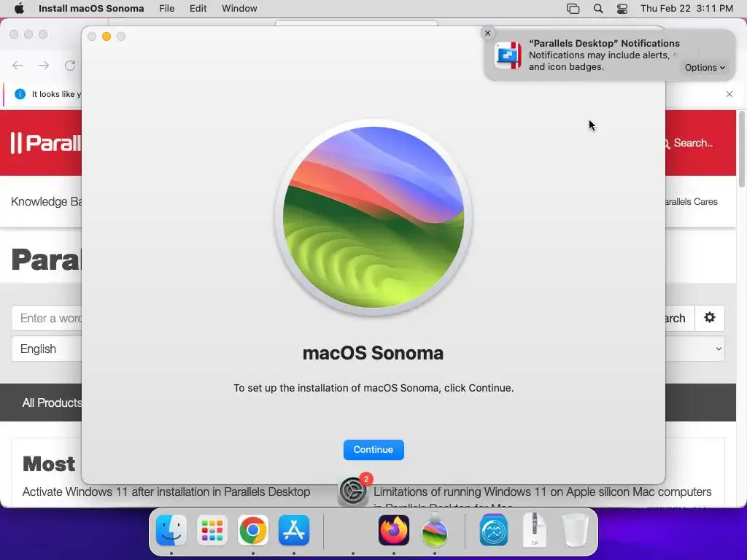Viewport: 747px width, 560px height.
Task: Go back in the browser window
Action: pyautogui.click(x=18, y=65)
